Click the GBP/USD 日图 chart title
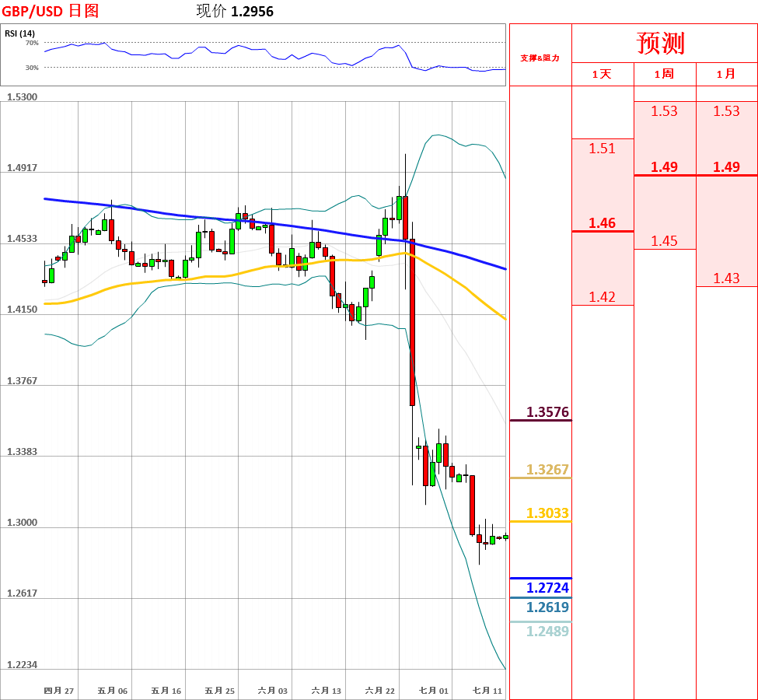 coord(51,11)
